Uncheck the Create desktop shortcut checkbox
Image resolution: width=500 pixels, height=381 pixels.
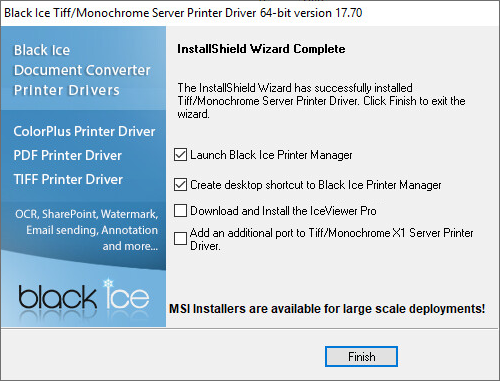180,184
